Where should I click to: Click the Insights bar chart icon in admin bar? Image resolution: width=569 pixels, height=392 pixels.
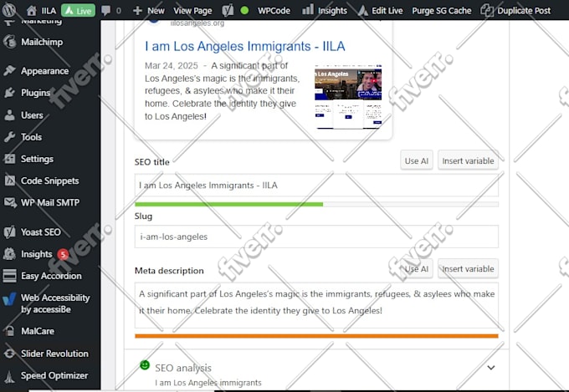[x=308, y=10]
